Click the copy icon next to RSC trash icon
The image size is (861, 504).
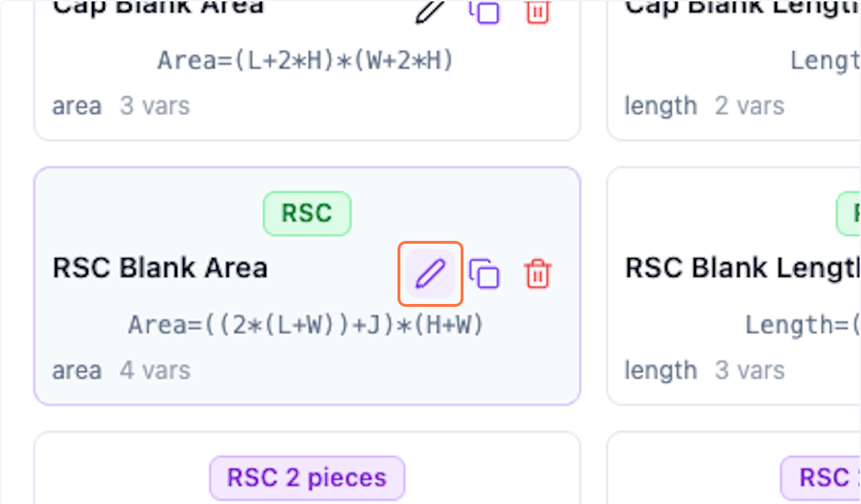tap(485, 272)
